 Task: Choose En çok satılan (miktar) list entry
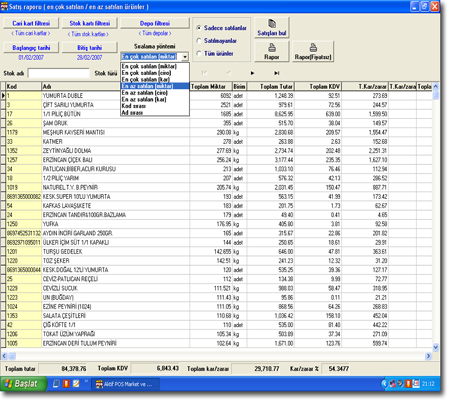tap(155, 66)
